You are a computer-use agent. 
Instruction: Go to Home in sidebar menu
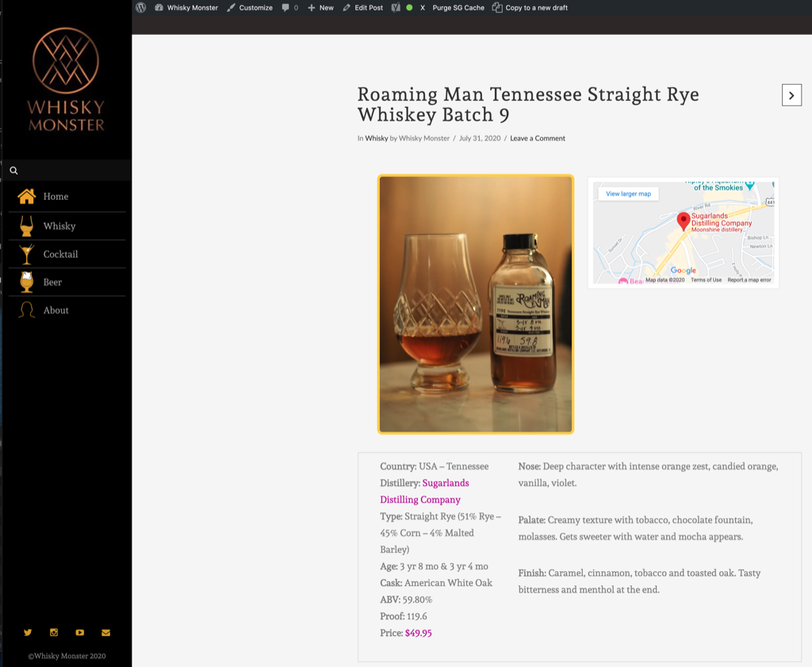click(x=56, y=197)
